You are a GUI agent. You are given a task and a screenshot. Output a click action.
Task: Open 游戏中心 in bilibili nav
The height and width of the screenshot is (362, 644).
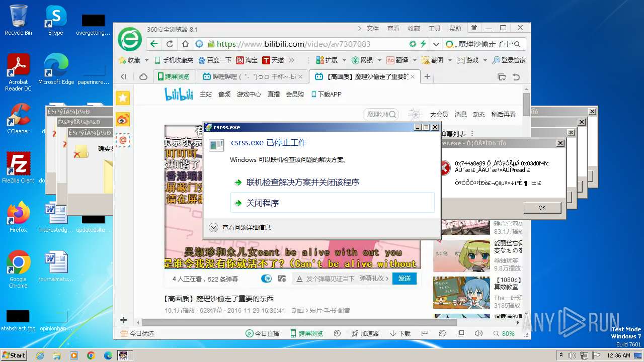249,94
